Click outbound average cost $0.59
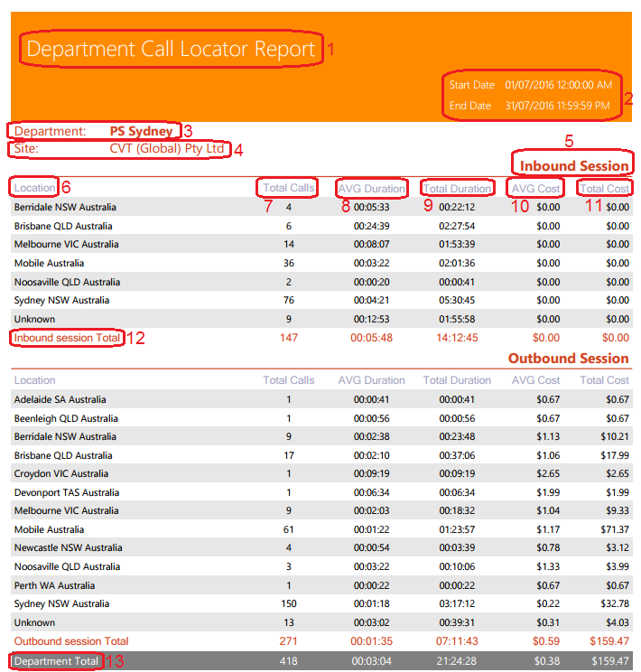Screen dimensions: 641x672 pos(546,641)
